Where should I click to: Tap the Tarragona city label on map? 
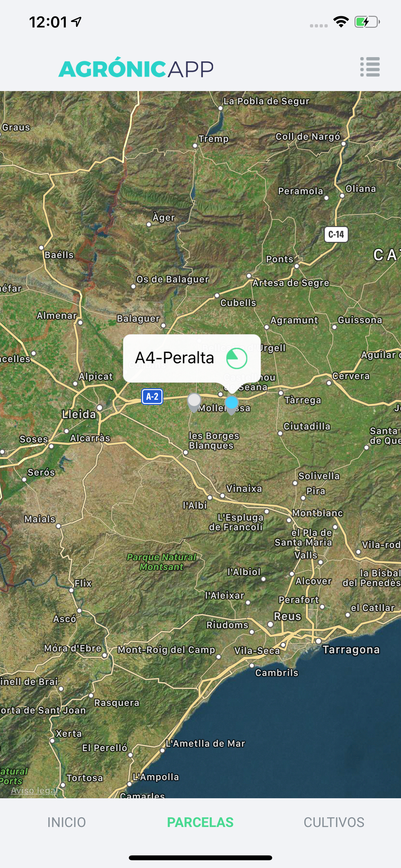(x=351, y=650)
